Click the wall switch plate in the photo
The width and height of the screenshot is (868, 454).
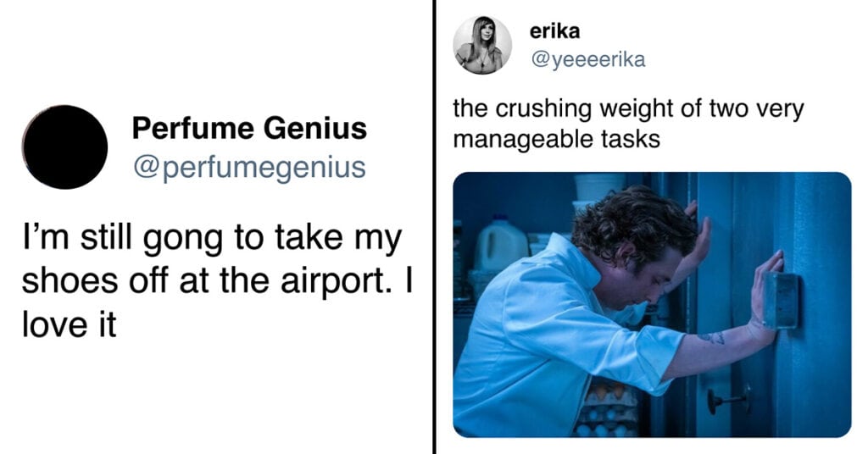click(x=781, y=299)
